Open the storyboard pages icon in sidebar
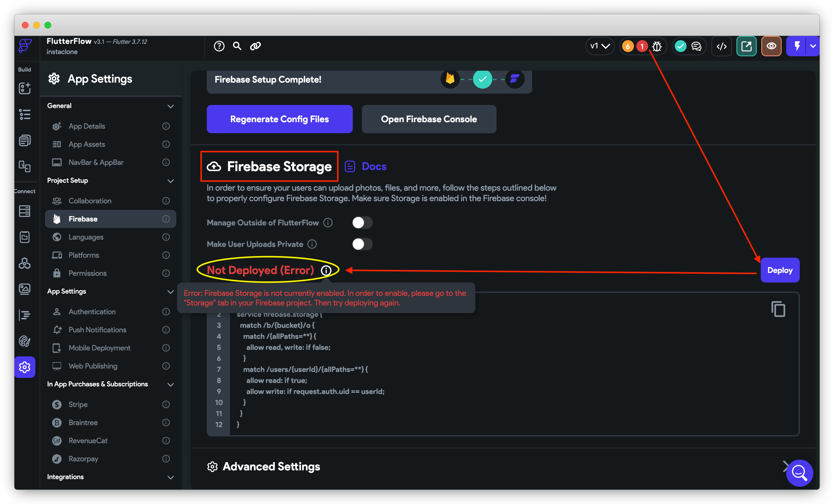This screenshot has width=834, height=504. (25, 140)
